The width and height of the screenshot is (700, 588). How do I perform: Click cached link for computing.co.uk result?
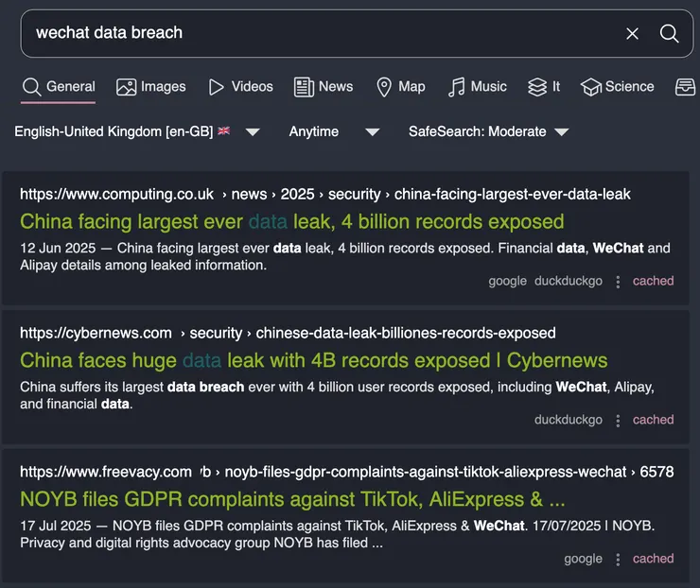pos(653,281)
